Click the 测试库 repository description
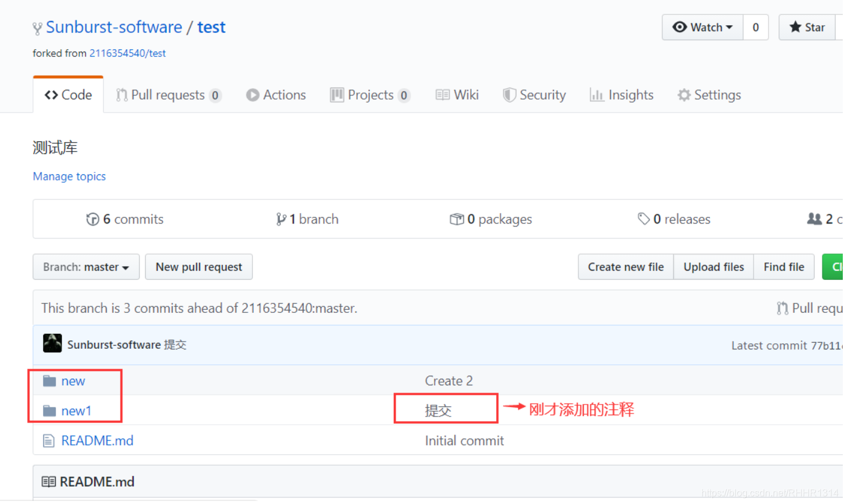The width and height of the screenshot is (844, 504). [x=55, y=147]
